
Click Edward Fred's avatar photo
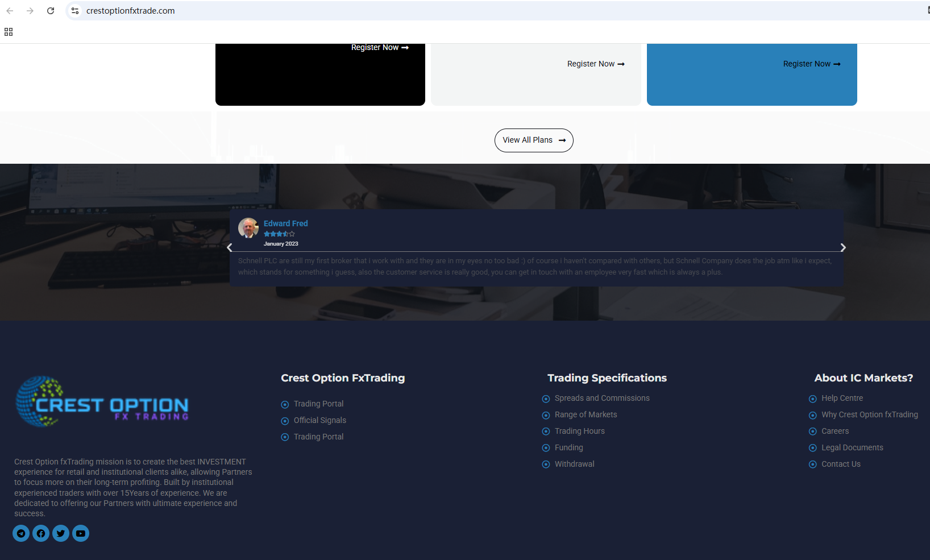point(248,228)
